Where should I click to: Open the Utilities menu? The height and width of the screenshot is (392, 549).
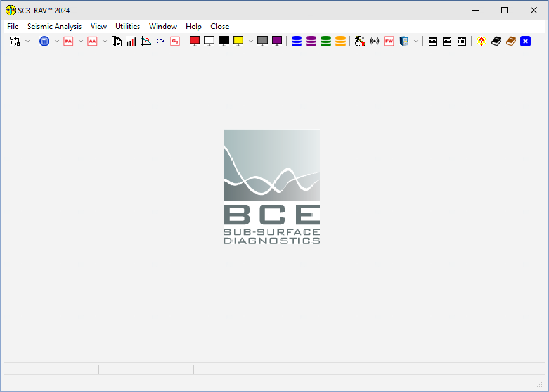pyautogui.click(x=128, y=27)
